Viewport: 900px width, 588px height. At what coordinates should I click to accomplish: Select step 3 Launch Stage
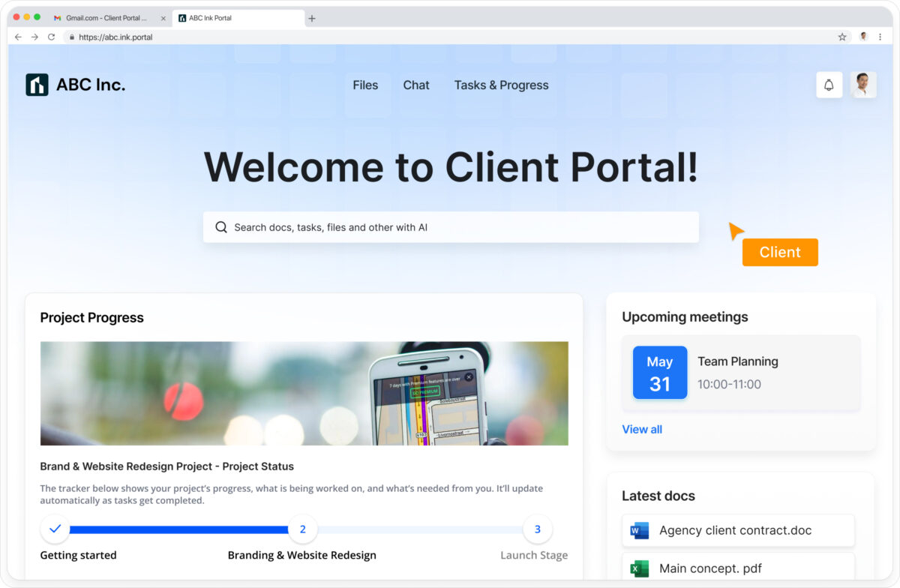(x=537, y=529)
